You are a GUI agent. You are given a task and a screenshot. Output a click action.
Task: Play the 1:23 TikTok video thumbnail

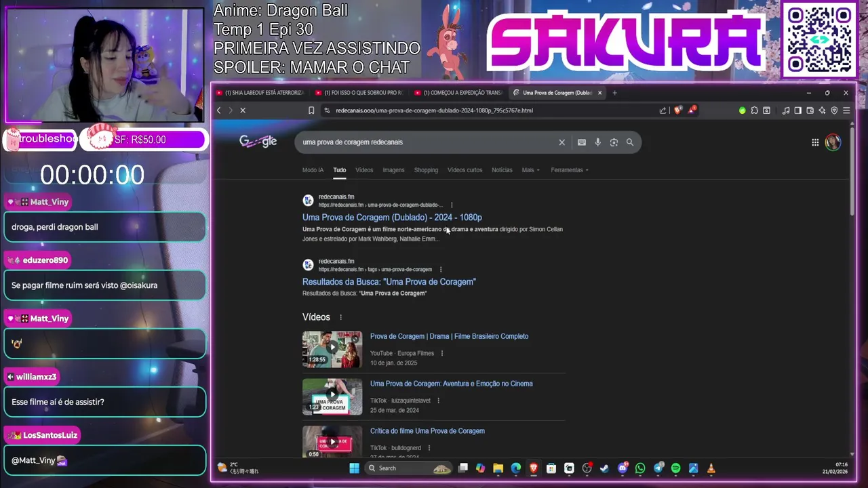coord(332,396)
